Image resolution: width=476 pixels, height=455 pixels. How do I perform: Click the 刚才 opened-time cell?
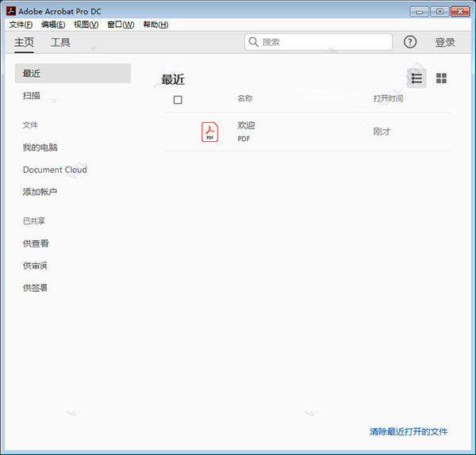382,132
